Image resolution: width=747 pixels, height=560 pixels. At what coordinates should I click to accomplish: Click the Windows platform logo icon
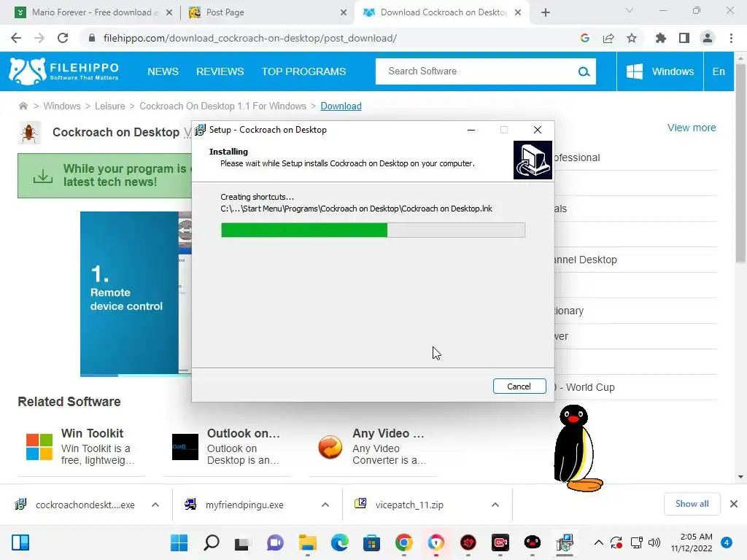click(x=634, y=71)
